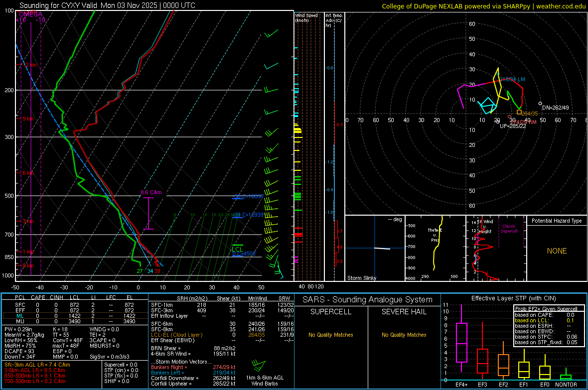Click the weather.cod.edu credit text
Screen dimensions: 588x390
(561, 6)
